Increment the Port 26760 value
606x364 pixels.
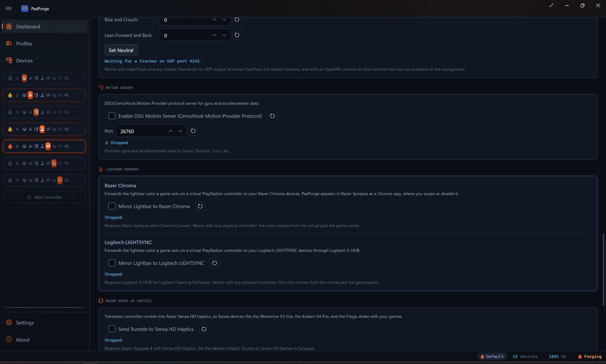171,131
